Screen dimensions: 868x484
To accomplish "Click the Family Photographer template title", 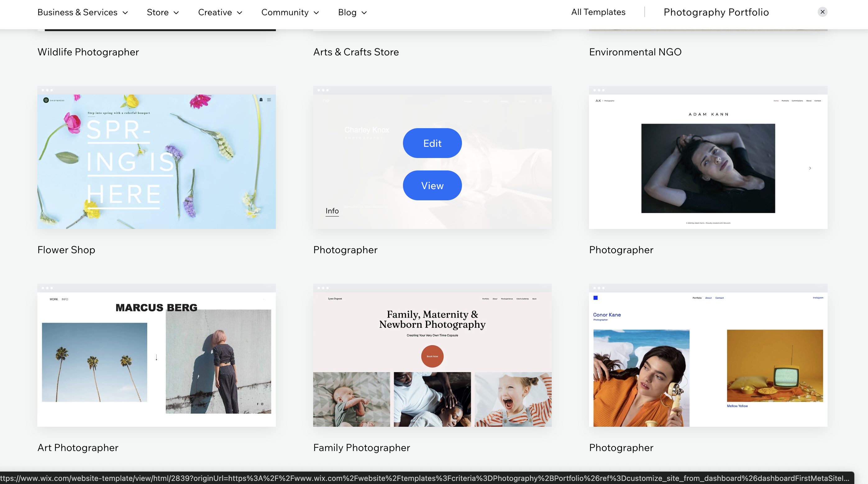I will (x=362, y=448).
